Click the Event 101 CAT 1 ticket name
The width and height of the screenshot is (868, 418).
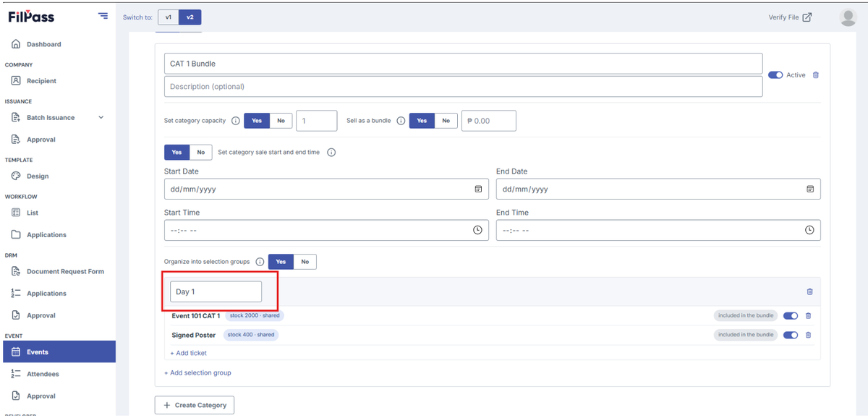tap(195, 315)
